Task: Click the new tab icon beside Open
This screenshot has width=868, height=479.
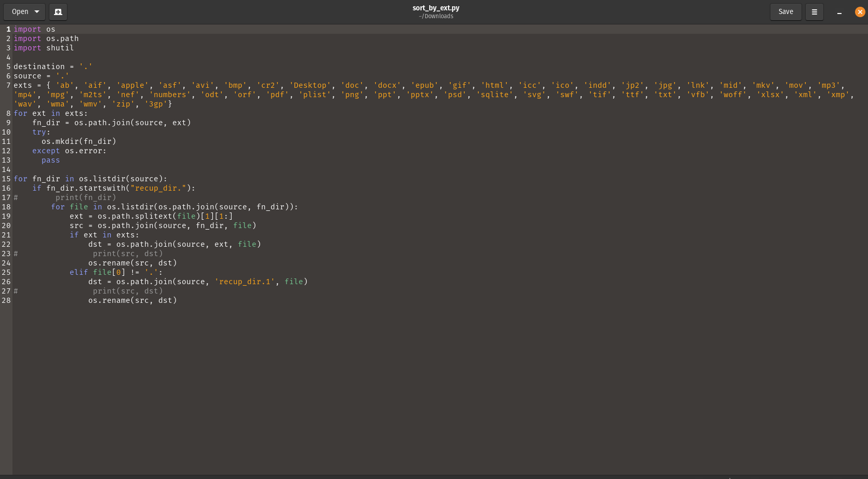Action: (58, 11)
